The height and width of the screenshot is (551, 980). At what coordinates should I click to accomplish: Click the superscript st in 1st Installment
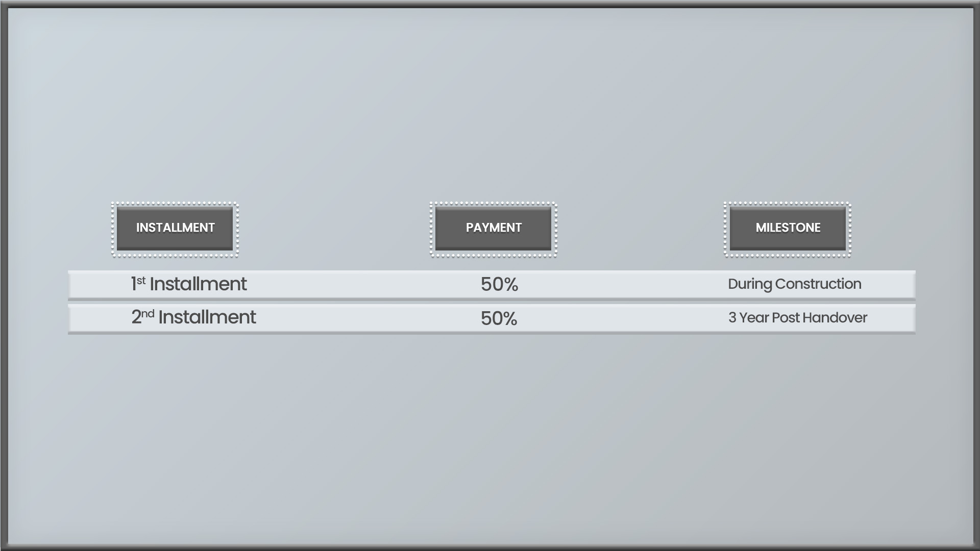pos(141,280)
